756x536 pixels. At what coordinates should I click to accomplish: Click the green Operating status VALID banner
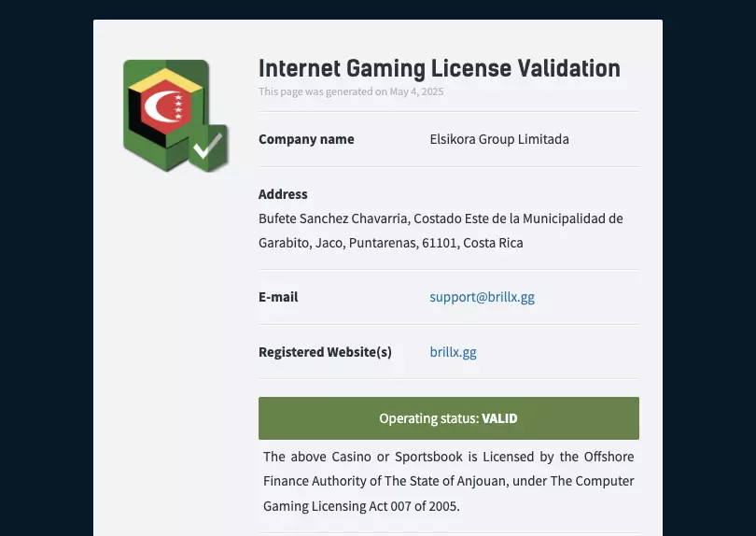coord(448,418)
